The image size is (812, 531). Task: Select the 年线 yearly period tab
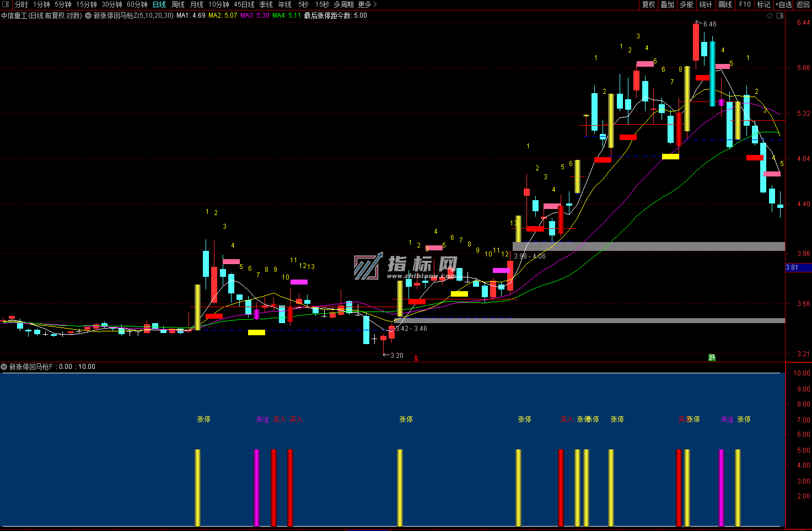(285, 4)
